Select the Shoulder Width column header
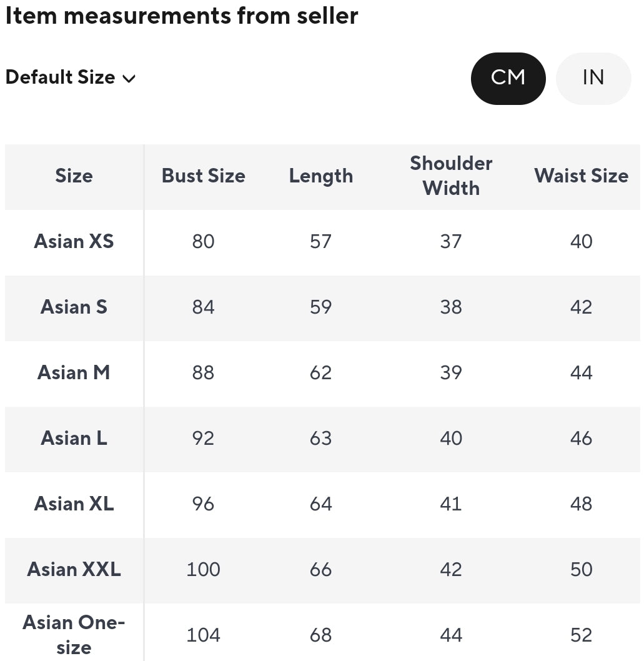 click(x=451, y=176)
